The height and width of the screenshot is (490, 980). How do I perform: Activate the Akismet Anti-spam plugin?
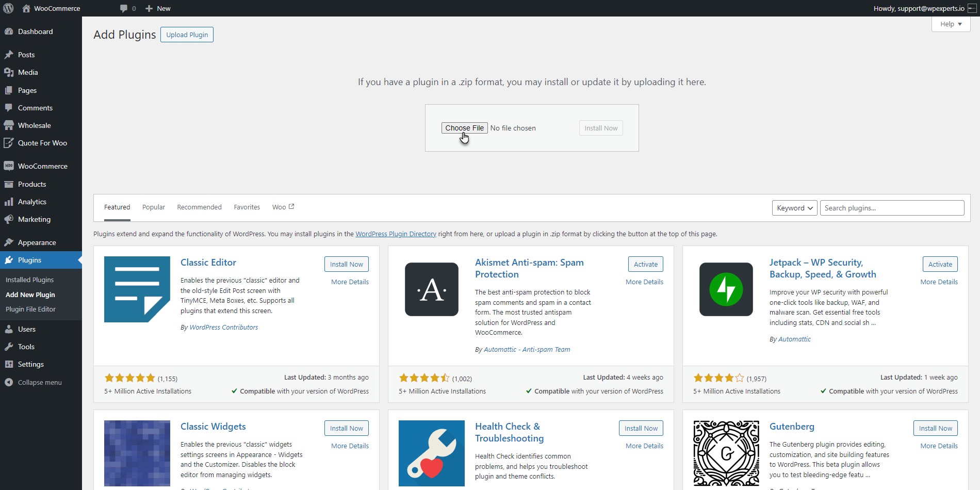[x=646, y=264]
